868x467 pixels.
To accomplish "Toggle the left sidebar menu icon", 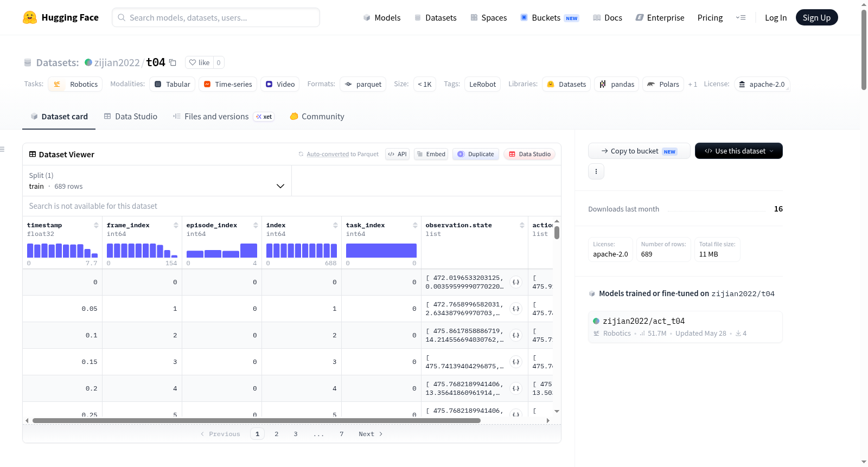I will click(3, 149).
